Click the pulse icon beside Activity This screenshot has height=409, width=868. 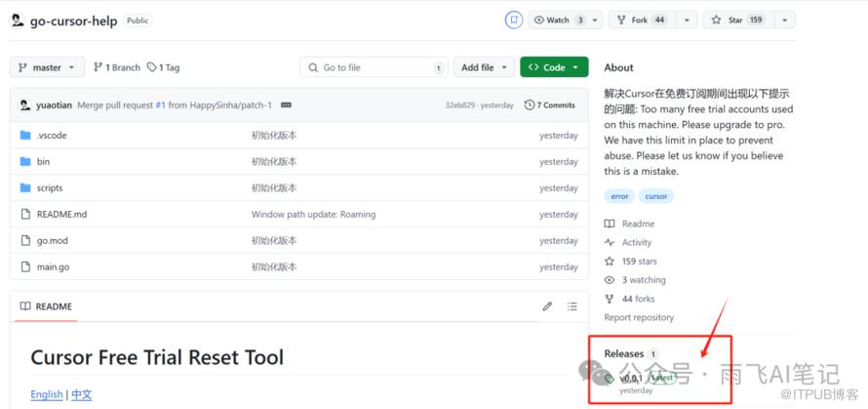click(610, 242)
